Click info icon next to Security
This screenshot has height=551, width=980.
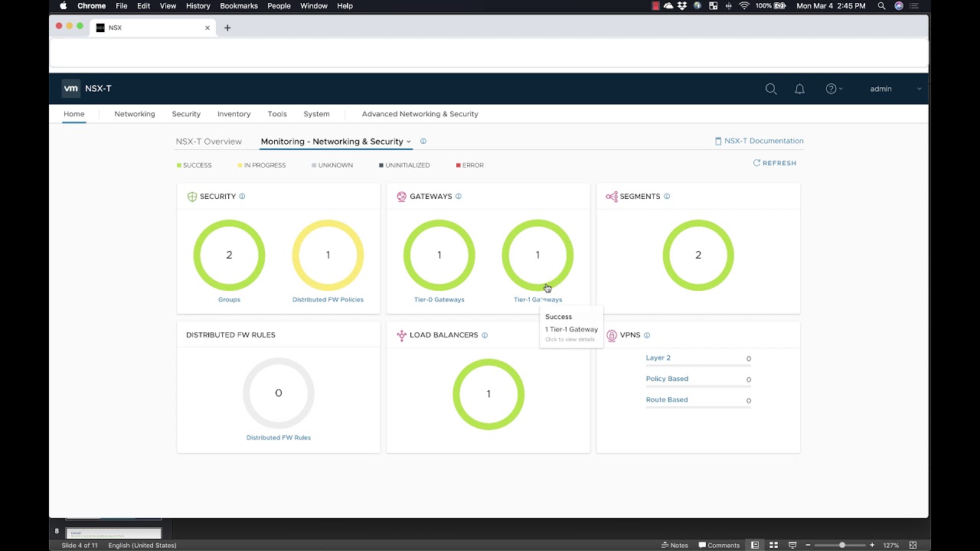click(x=242, y=197)
